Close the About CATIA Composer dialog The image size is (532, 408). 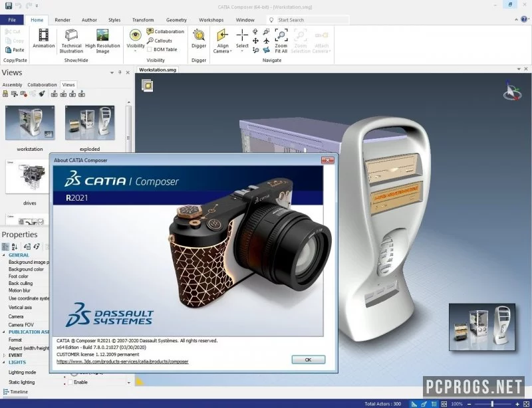[x=327, y=160]
